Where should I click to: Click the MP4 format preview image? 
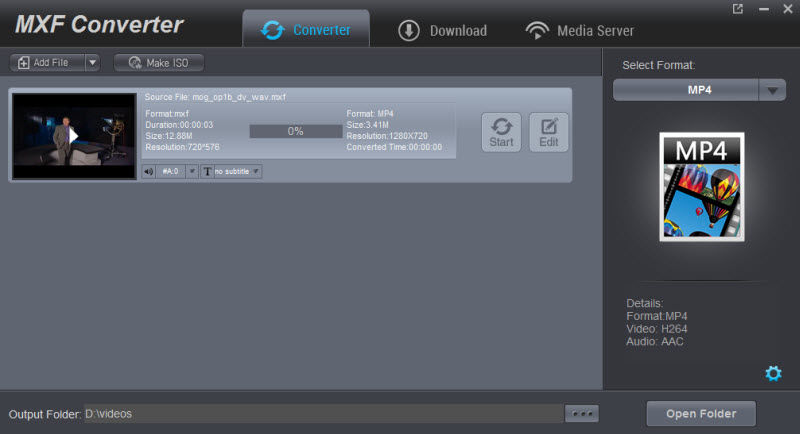coord(702,187)
